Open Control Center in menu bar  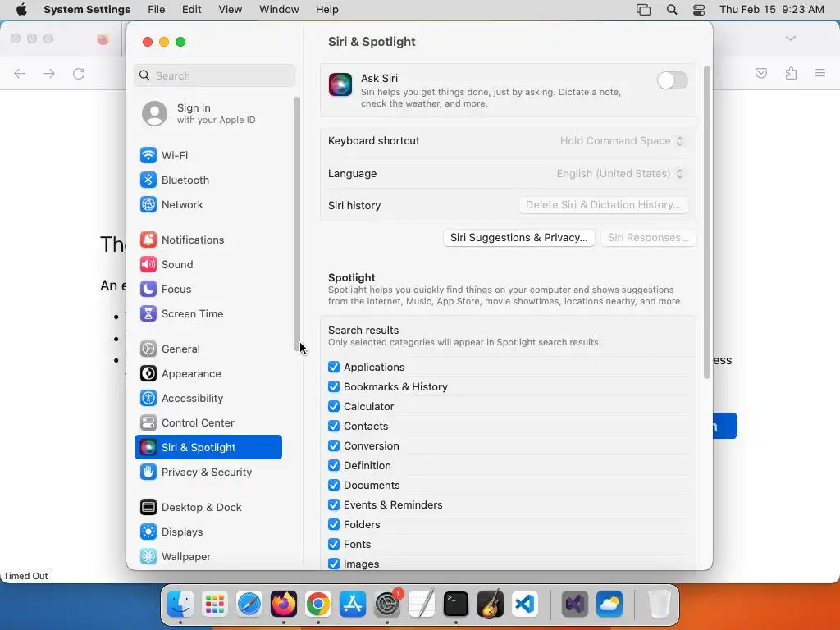699,10
